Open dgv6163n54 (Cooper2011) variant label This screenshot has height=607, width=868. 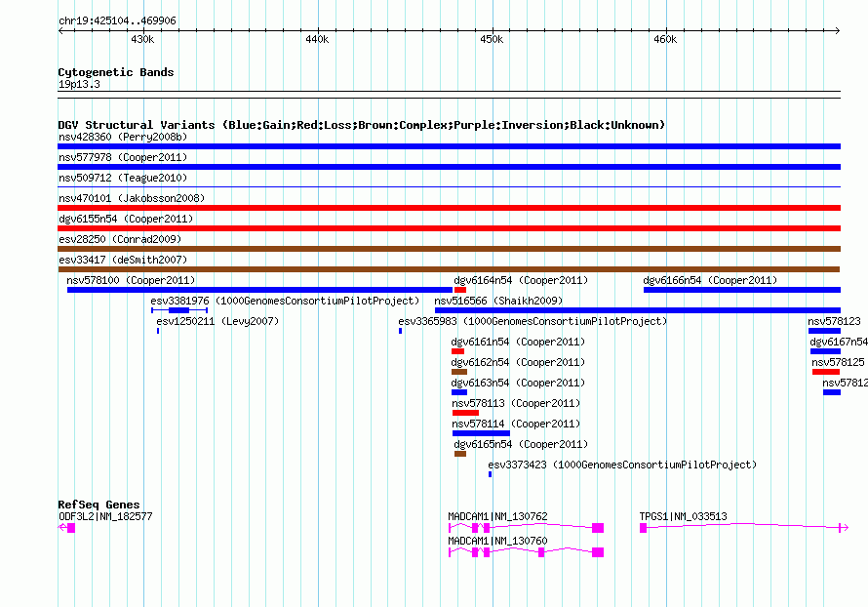coord(518,383)
